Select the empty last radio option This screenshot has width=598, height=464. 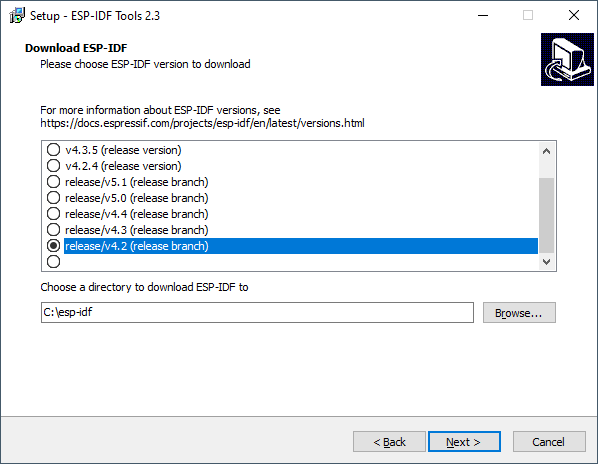[x=53, y=262]
